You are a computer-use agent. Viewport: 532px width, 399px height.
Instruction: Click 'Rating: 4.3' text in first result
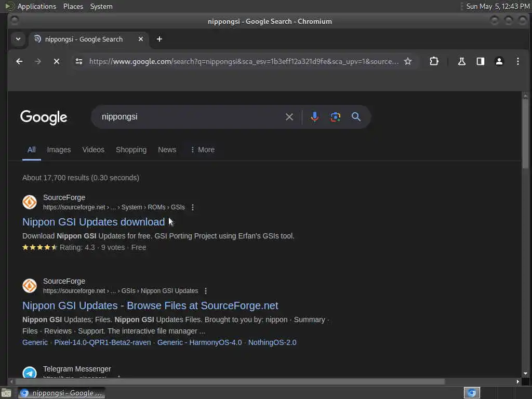point(77,248)
